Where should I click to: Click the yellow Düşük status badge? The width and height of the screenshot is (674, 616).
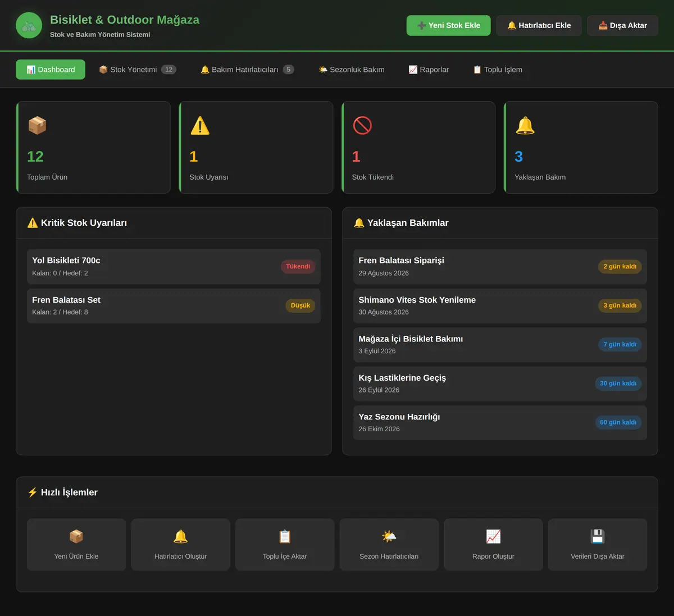coord(300,305)
